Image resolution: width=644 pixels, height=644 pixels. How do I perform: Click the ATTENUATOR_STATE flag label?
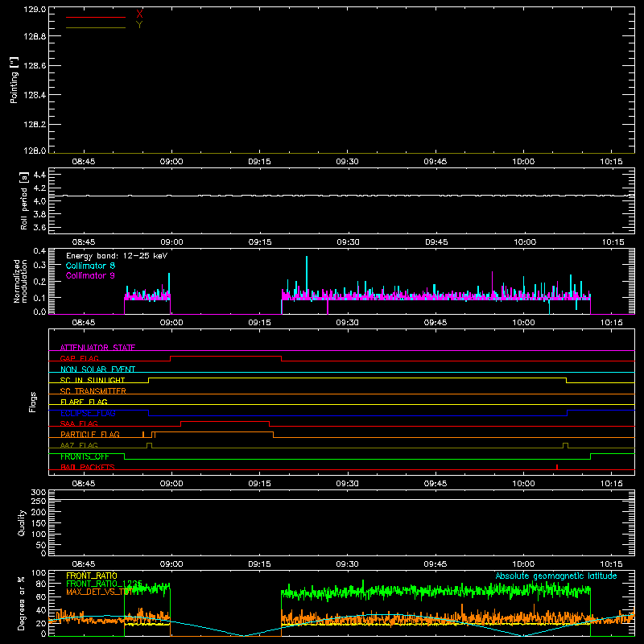click(x=97, y=348)
